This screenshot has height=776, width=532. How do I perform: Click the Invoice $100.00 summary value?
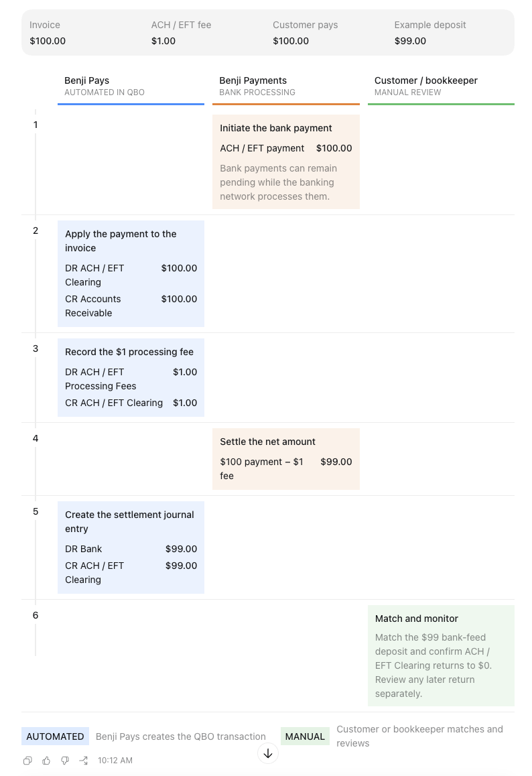pyautogui.click(x=48, y=41)
